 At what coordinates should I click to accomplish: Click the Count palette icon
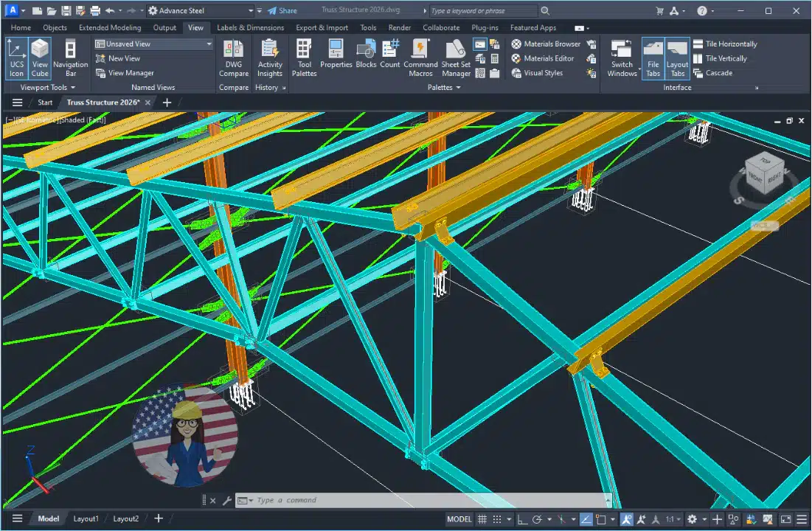pyautogui.click(x=390, y=58)
